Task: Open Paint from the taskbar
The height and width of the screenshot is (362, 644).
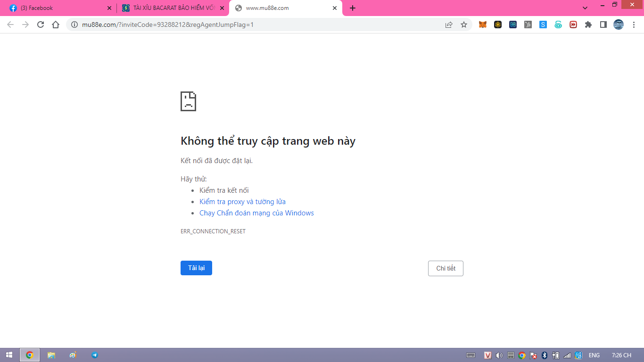Action: click(73, 355)
